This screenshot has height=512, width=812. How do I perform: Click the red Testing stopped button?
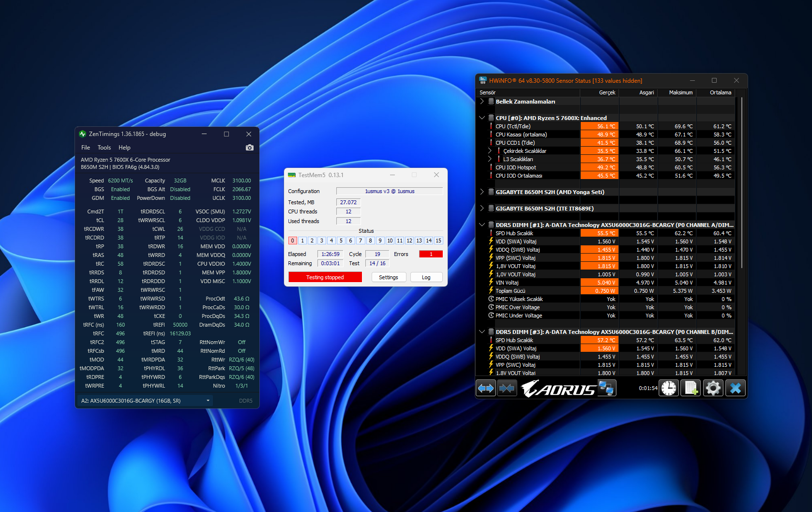(x=325, y=277)
